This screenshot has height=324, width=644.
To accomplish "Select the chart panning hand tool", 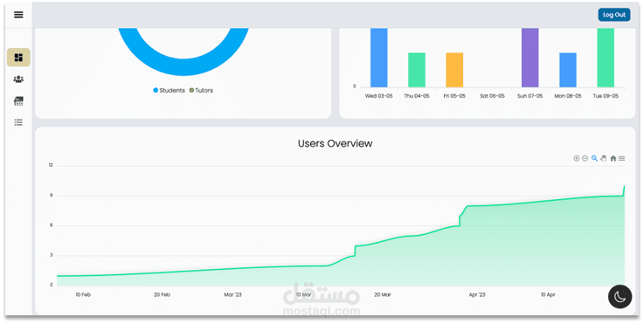I will [x=603, y=159].
